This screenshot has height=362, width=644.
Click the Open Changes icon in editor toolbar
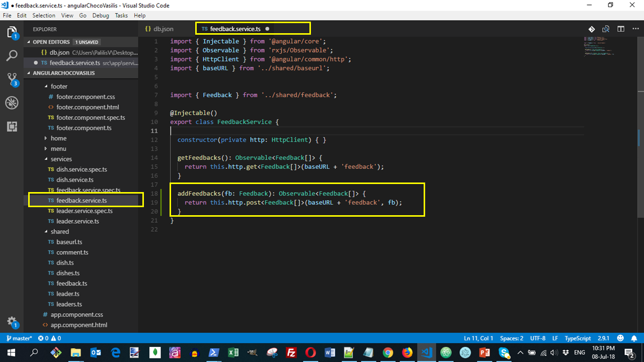point(592,29)
